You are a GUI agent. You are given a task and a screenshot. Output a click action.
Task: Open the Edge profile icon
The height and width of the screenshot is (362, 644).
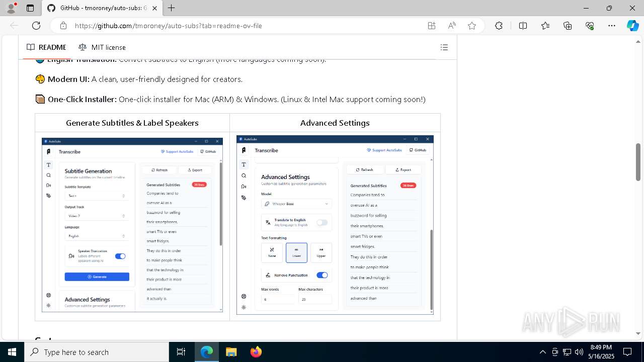[x=11, y=8]
